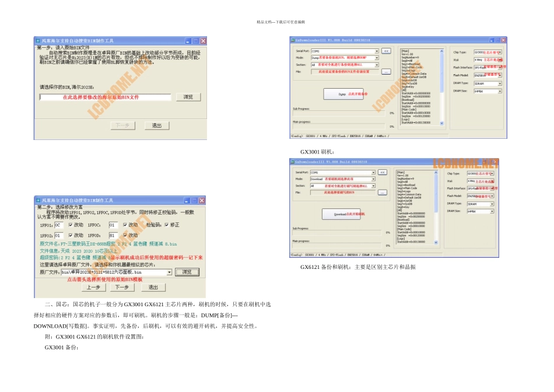Viewport: 554px width, 392px height.
Task: Click the ... browse button in the Dump-mode window
Action: point(386,72)
